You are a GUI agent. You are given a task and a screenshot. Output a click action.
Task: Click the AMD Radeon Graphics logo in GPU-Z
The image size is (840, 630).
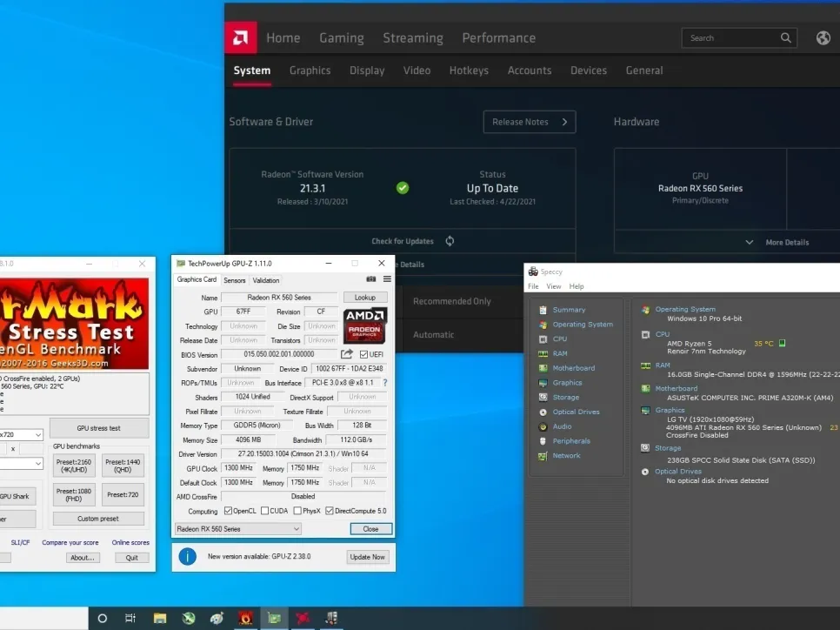click(364, 325)
